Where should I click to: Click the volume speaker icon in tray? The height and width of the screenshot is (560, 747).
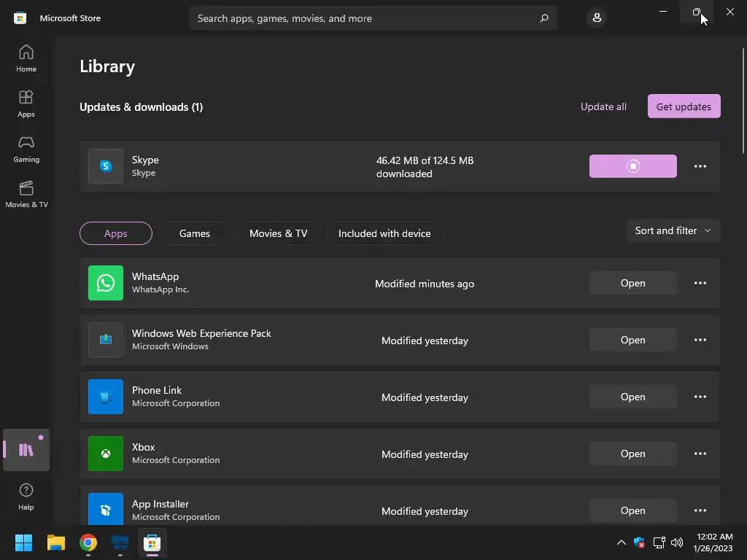click(676, 542)
